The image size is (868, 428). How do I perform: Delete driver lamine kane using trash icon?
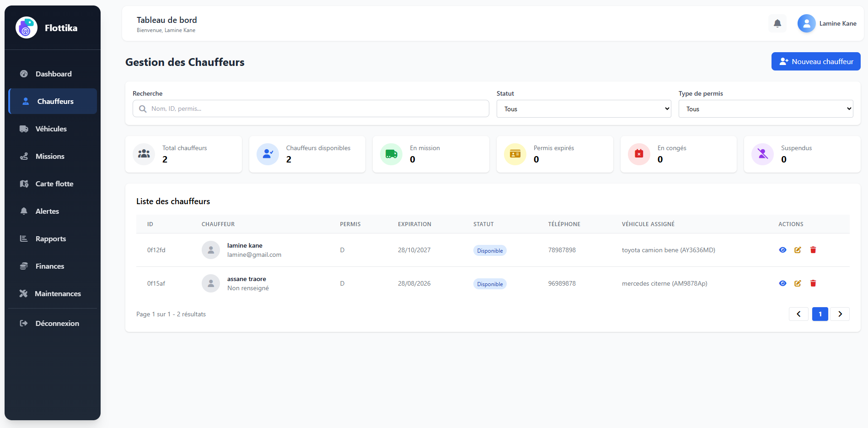pyautogui.click(x=813, y=250)
